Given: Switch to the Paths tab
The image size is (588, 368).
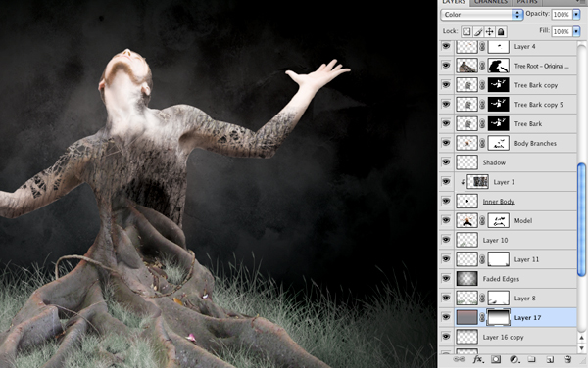Looking at the screenshot, I should coord(527,2).
